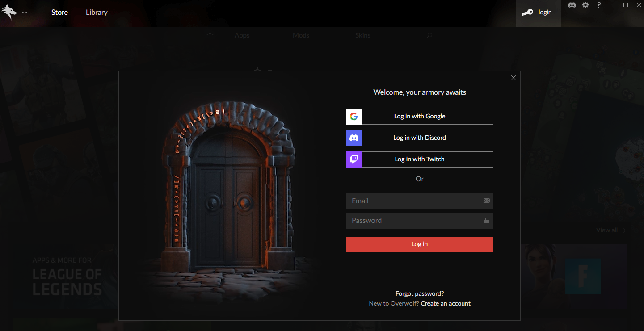Viewport: 644px width, 331px height.
Task: Log in with Discord
Action: pos(420,138)
